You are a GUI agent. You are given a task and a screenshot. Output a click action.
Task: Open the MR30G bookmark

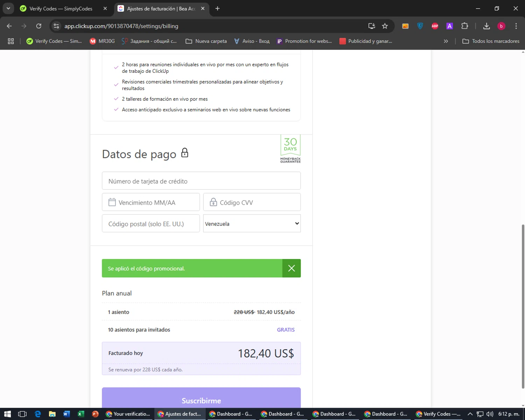click(102, 41)
